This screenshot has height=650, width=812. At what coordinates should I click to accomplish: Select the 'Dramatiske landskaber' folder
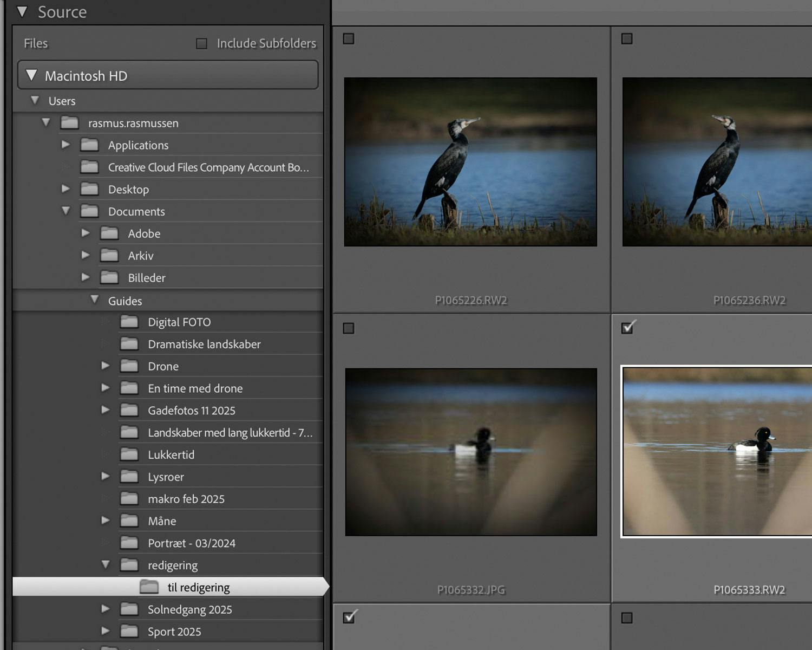tap(204, 344)
